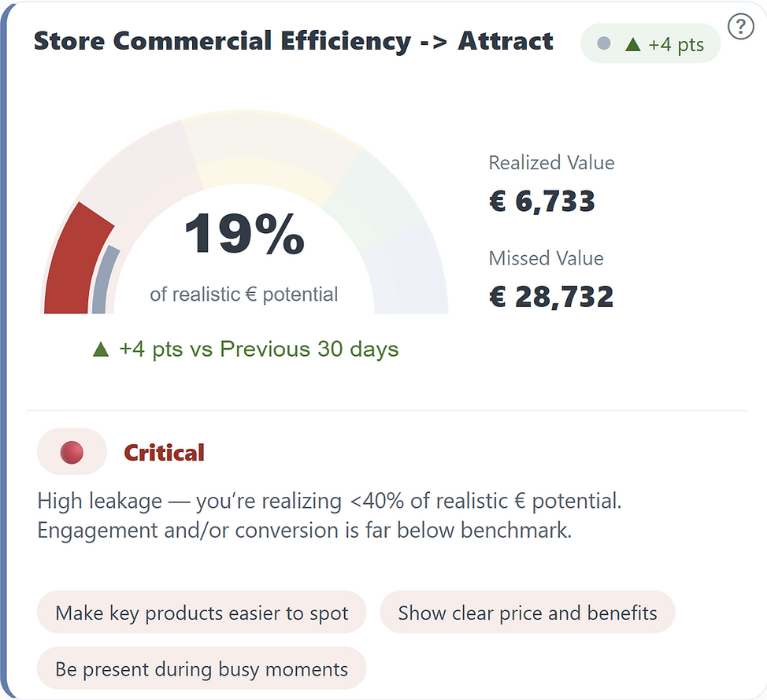Select the Store Commercial Efficiency -> Attract title
Image resolution: width=767 pixels, height=700 pixels.
coord(293,41)
